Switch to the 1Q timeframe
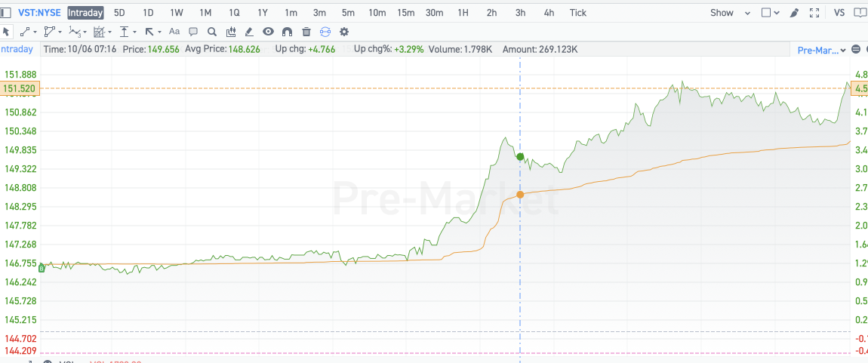The image size is (868, 363). [x=234, y=12]
